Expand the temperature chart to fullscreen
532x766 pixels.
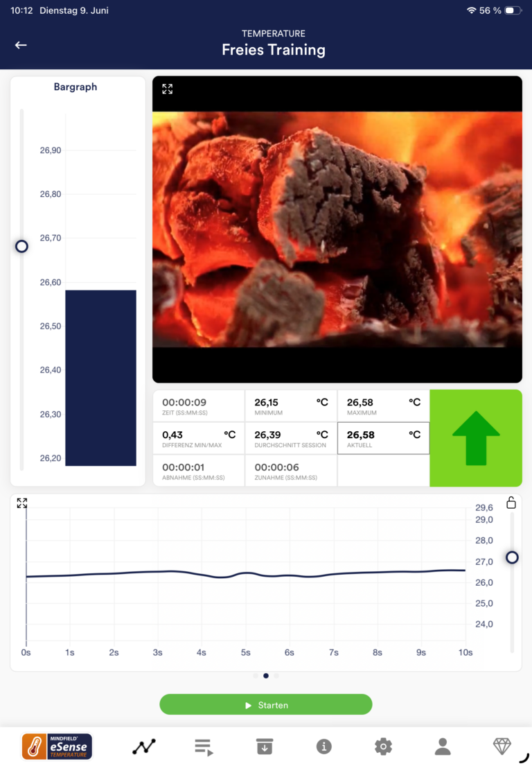click(x=22, y=503)
